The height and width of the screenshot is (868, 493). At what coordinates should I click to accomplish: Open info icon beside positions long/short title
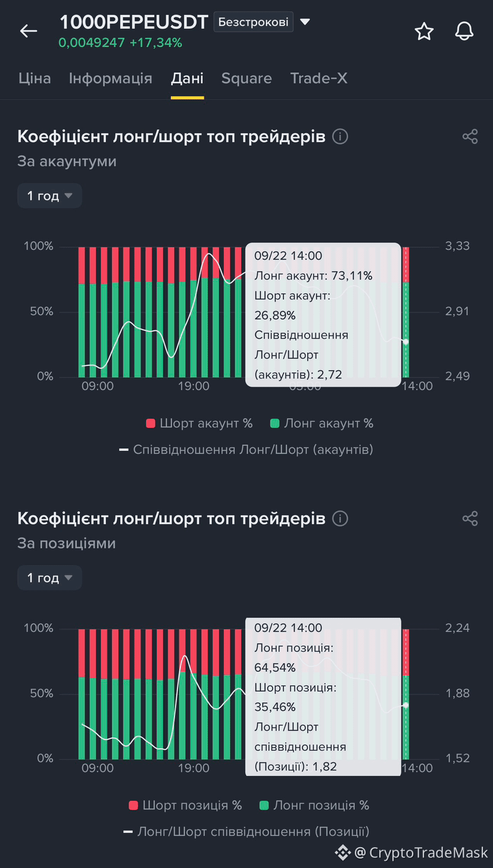click(340, 519)
